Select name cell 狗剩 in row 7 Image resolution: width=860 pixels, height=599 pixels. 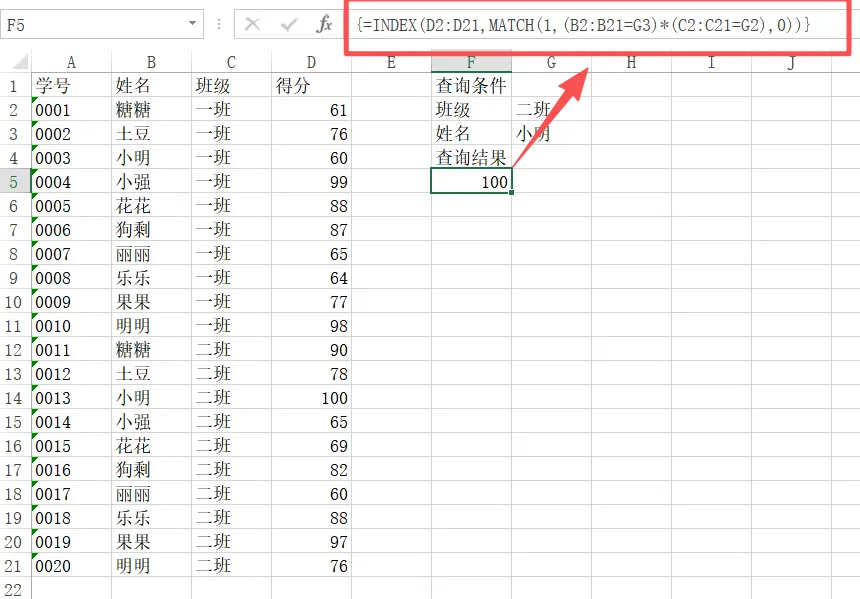click(x=151, y=230)
